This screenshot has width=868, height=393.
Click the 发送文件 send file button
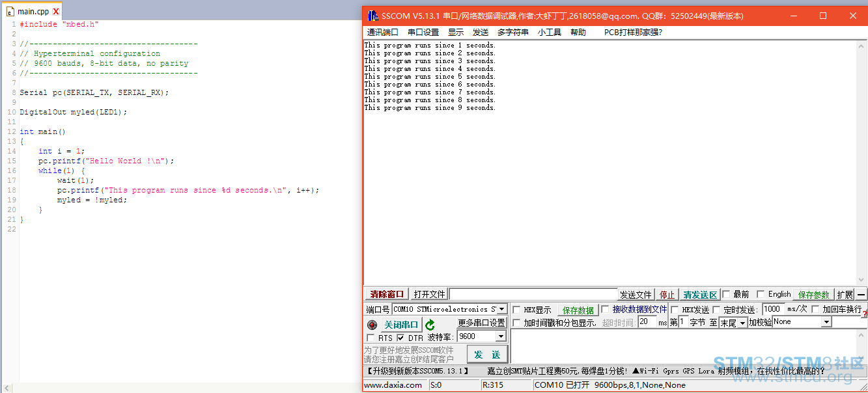(x=636, y=295)
